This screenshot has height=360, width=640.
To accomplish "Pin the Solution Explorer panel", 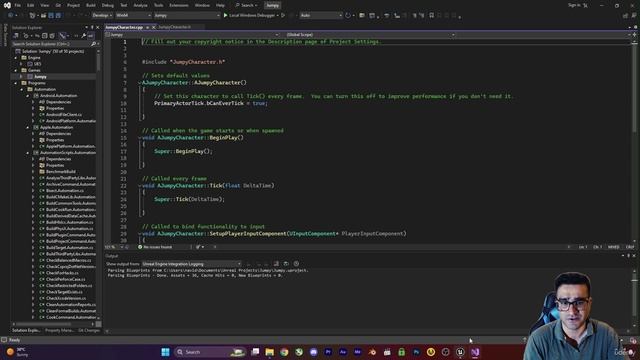I will tap(92, 27).
